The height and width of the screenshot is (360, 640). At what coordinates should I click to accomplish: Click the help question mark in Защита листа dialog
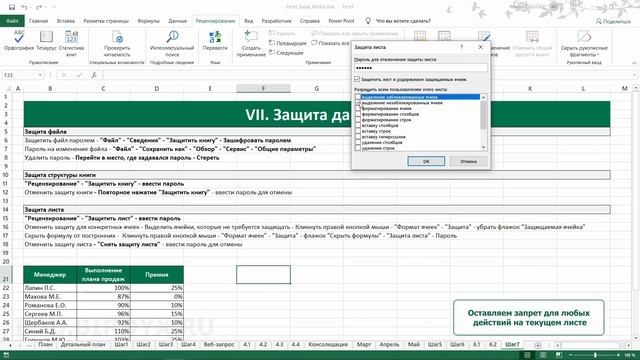462,47
